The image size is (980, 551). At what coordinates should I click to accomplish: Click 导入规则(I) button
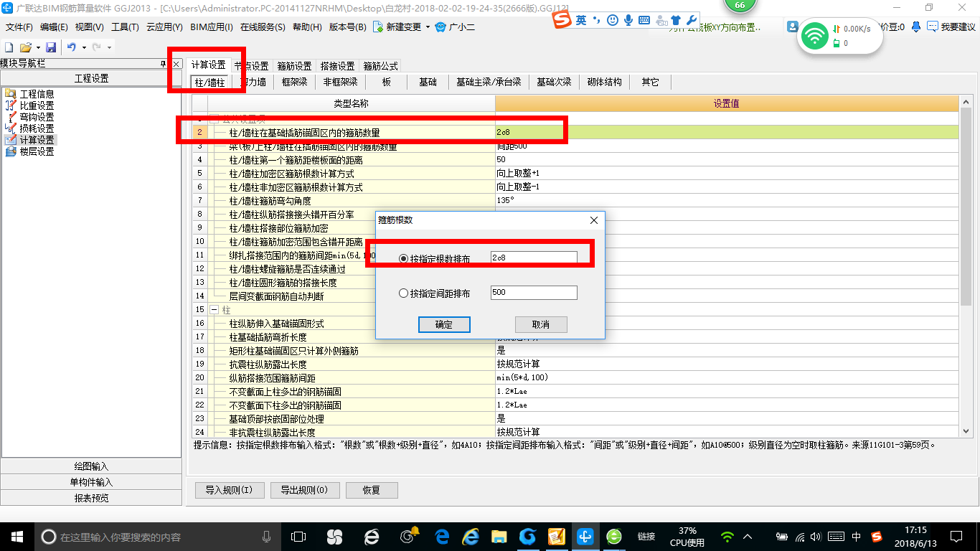coord(230,491)
